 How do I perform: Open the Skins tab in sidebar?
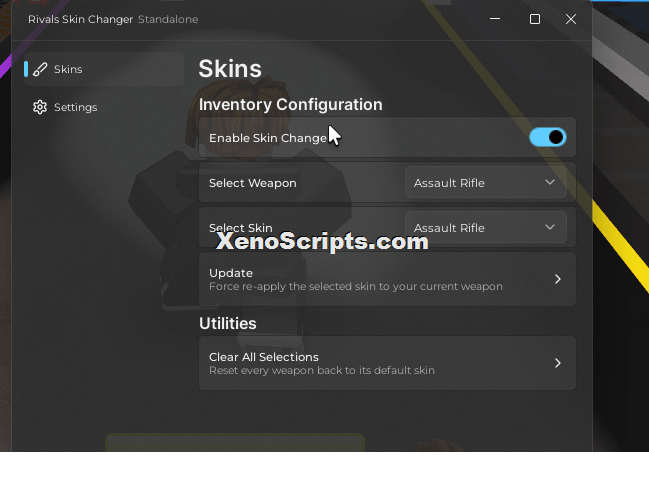tap(103, 69)
